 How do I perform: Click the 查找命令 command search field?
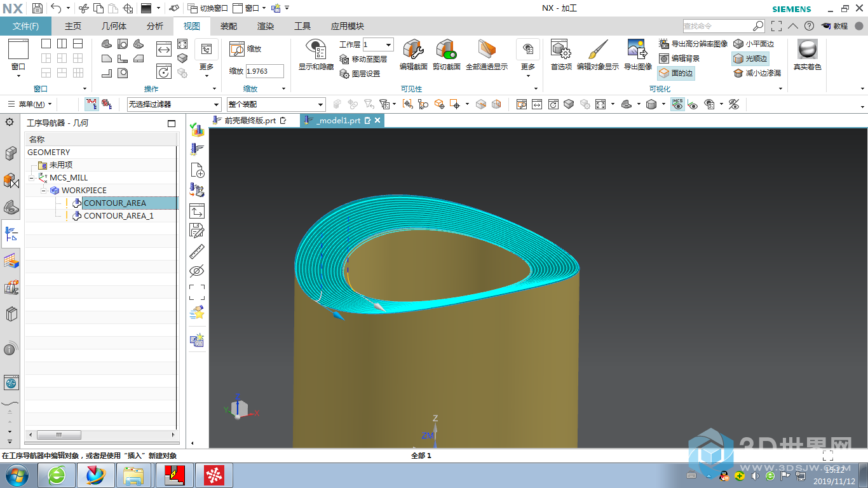pos(718,26)
